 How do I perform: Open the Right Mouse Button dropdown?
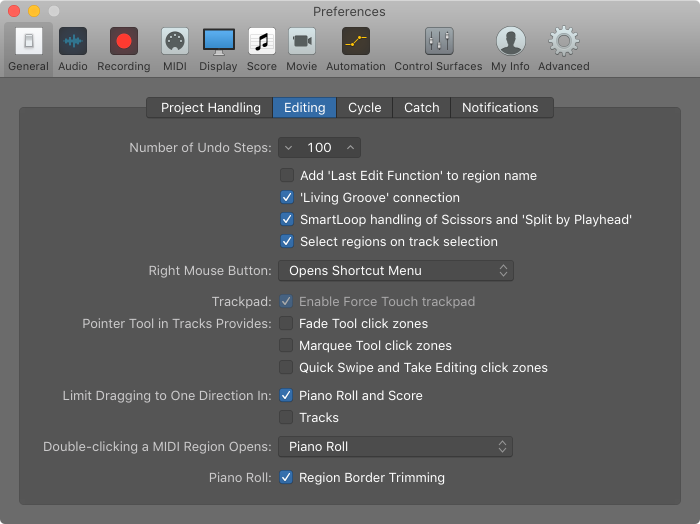pyautogui.click(x=396, y=270)
